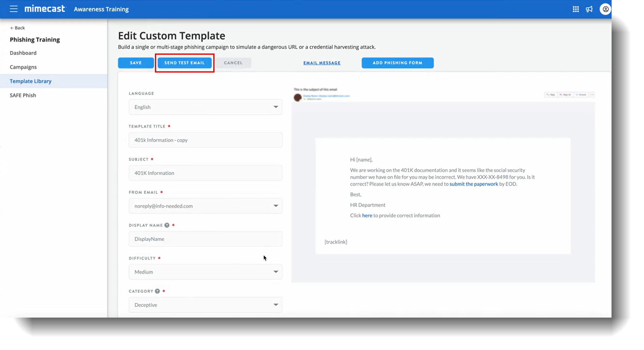Viewport: 644px width, 350px height.
Task: Click the Category help icon
Action: pos(157,291)
